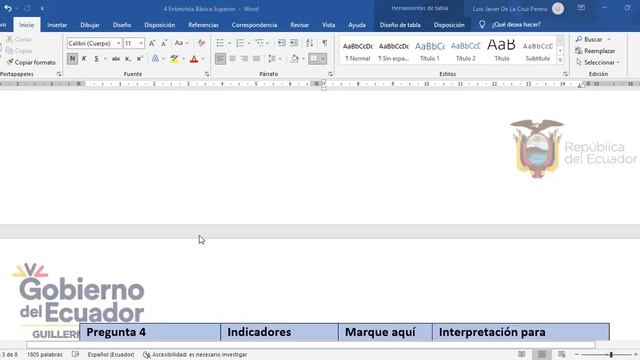Screen dimensions: 640x360
Task: Increase paragraph indent
Action: 294,43
